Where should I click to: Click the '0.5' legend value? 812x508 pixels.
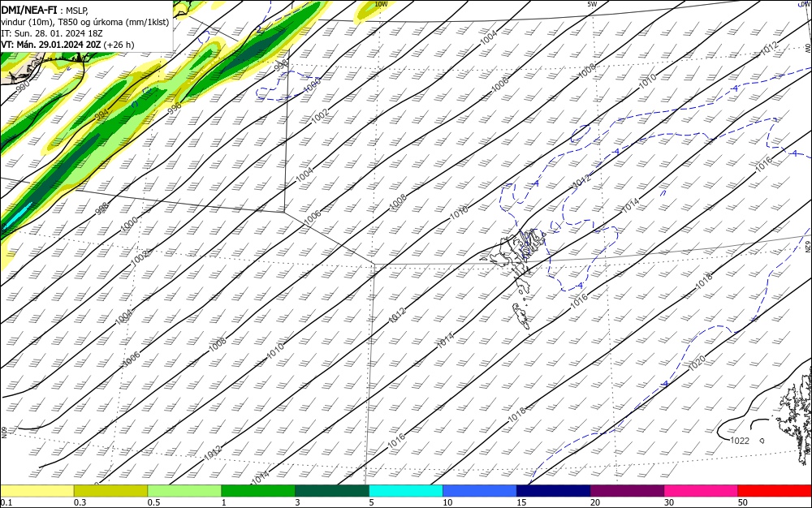153,502
